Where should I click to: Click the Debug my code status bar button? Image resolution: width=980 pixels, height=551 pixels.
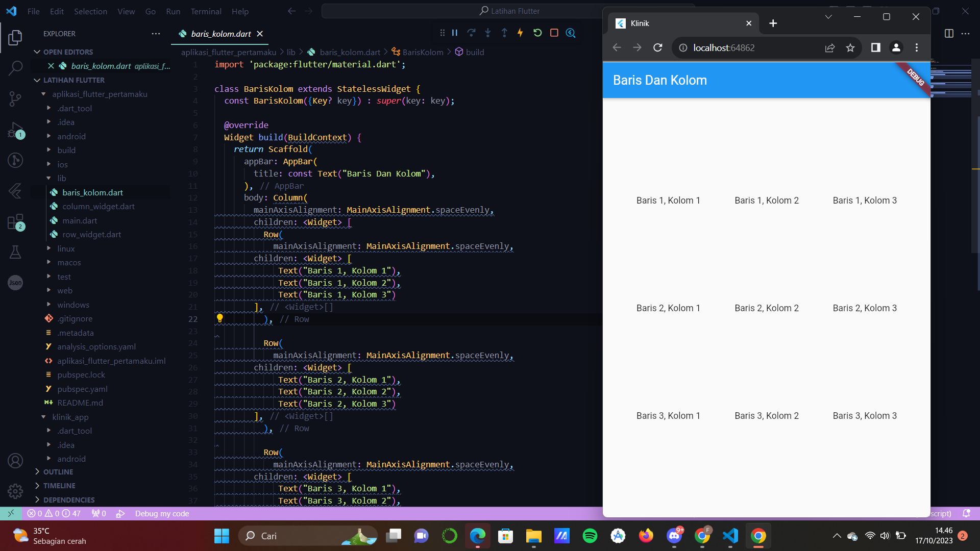click(162, 513)
